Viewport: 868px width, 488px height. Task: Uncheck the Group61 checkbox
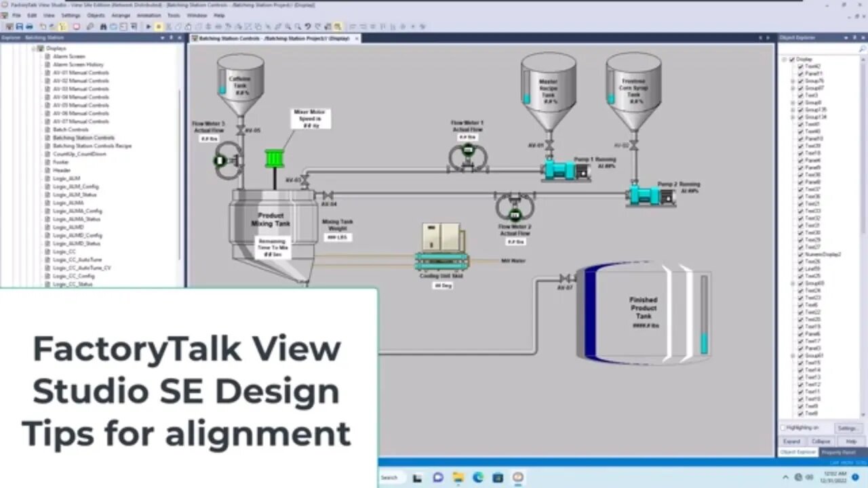pyautogui.click(x=801, y=355)
